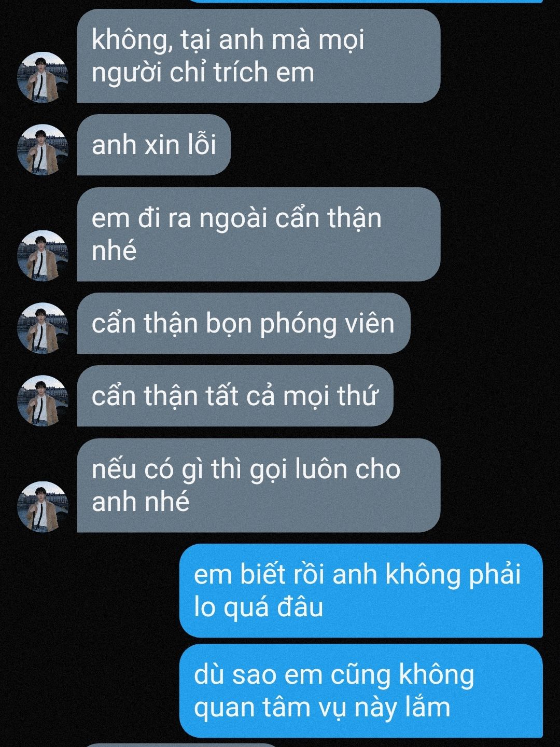The width and height of the screenshot is (560, 747).
Task: Select blue 'em biết rồi anh không phải lo' bubble
Action: pos(361,591)
